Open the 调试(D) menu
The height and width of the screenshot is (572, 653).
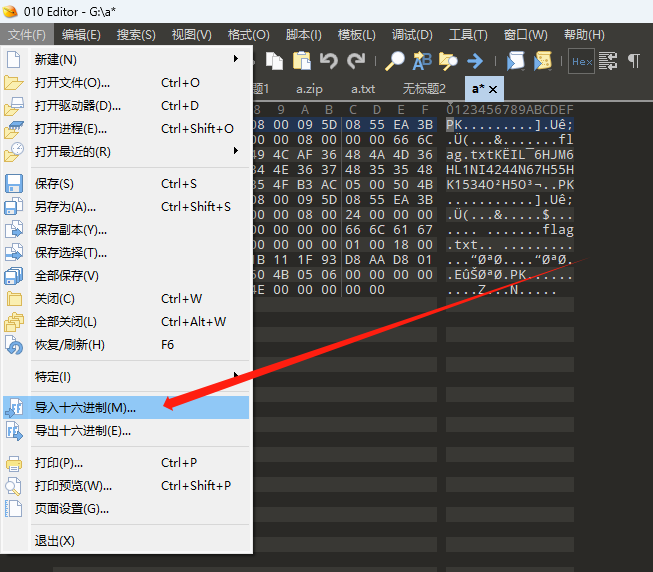(x=412, y=35)
